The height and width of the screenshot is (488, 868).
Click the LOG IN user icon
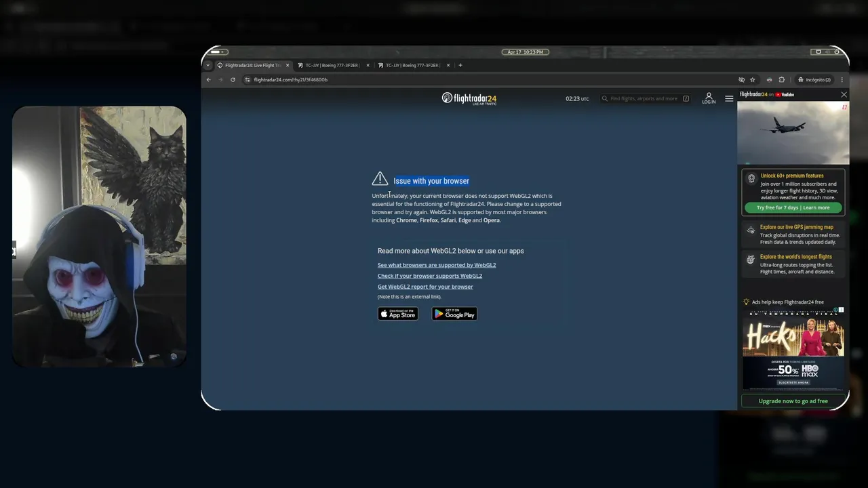click(x=709, y=98)
